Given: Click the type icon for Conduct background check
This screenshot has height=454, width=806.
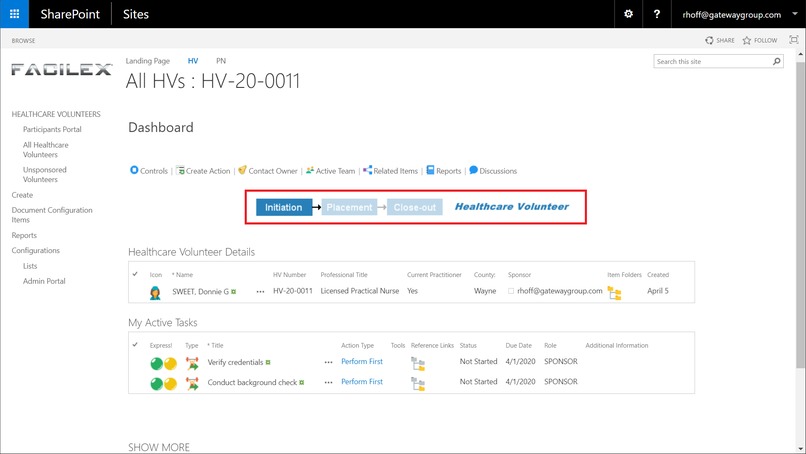Looking at the screenshot, I should (192, 384).
